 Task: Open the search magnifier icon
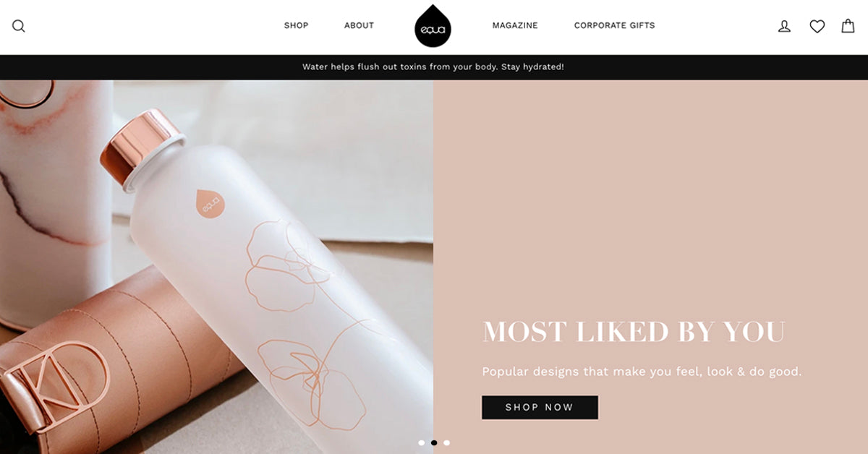pyautogui.click(x=19, y=26)
